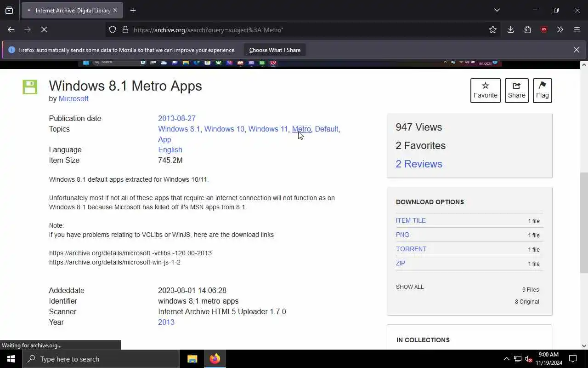Download the TORRENT file

[x=411, y=249]
